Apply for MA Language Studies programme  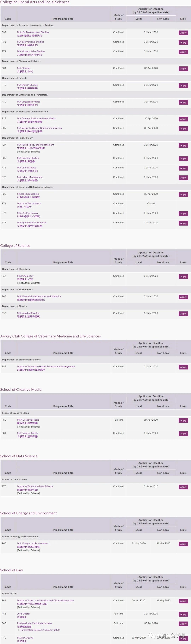click(x=183, y=102)
